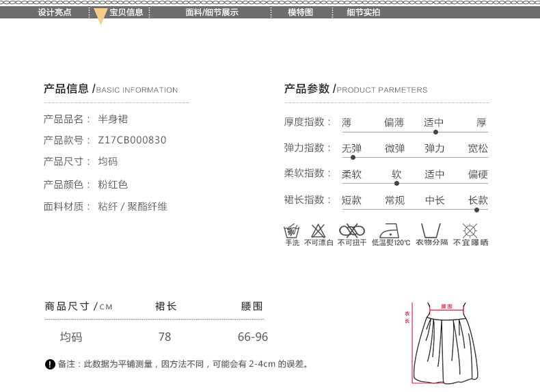Click the thickness index dot under 适中

[435, 132]
